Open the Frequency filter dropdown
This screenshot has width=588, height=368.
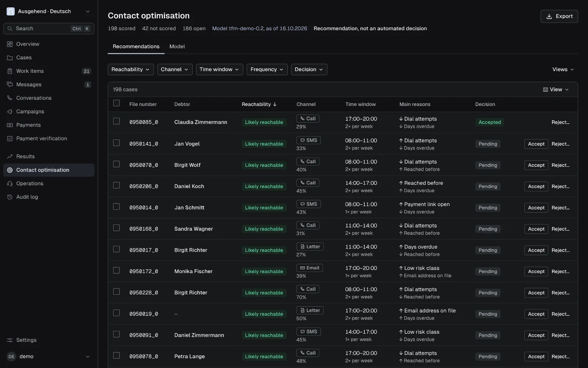coord(267,70)
